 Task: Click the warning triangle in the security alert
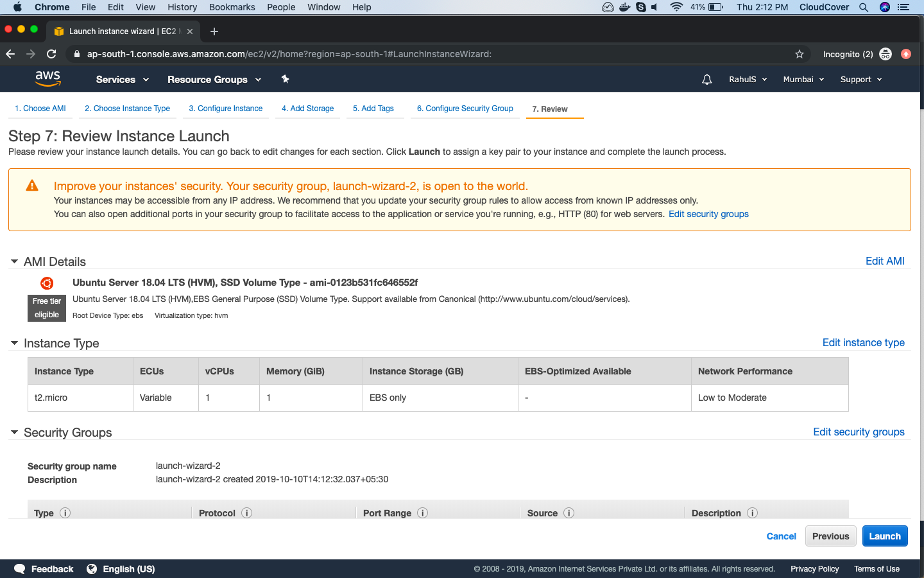tap(31, 186)
